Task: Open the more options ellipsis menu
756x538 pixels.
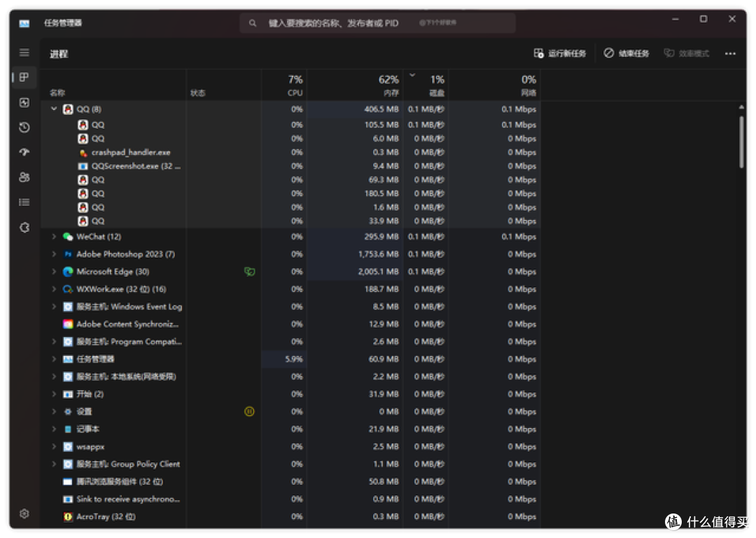Action: coord(730,53)
